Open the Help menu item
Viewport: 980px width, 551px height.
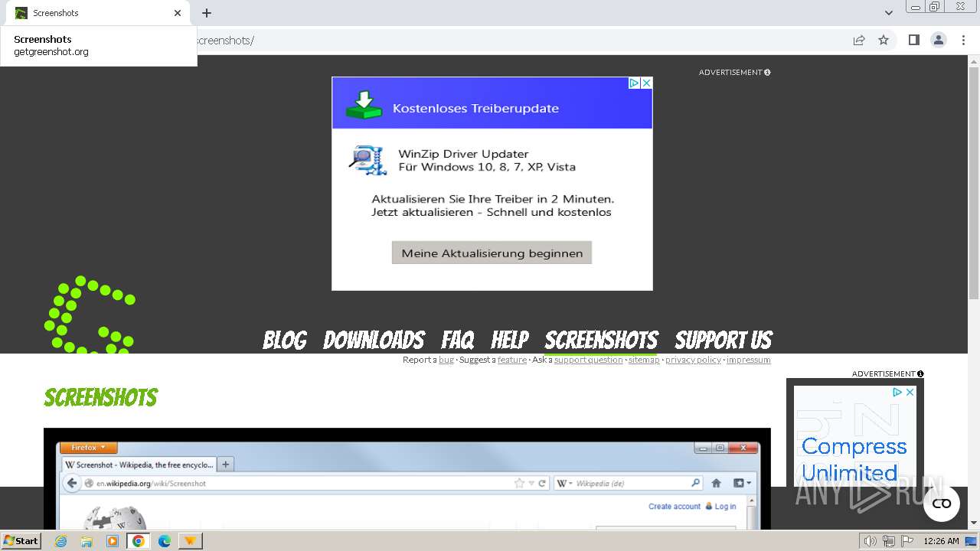point(510,340)
